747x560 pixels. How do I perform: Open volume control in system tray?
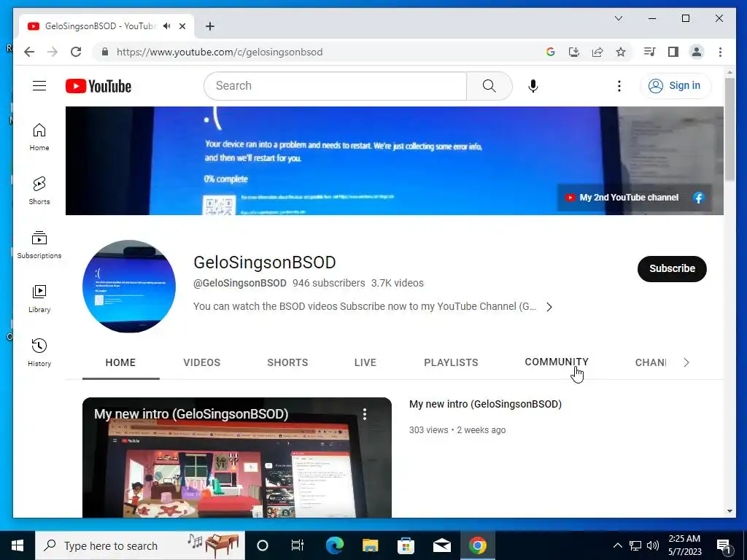pos(653,545)
